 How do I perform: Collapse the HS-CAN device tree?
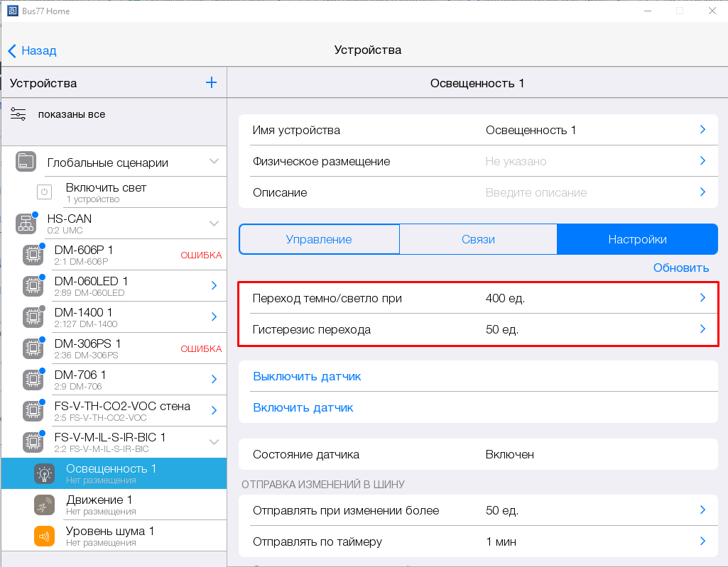coord(214,224)
